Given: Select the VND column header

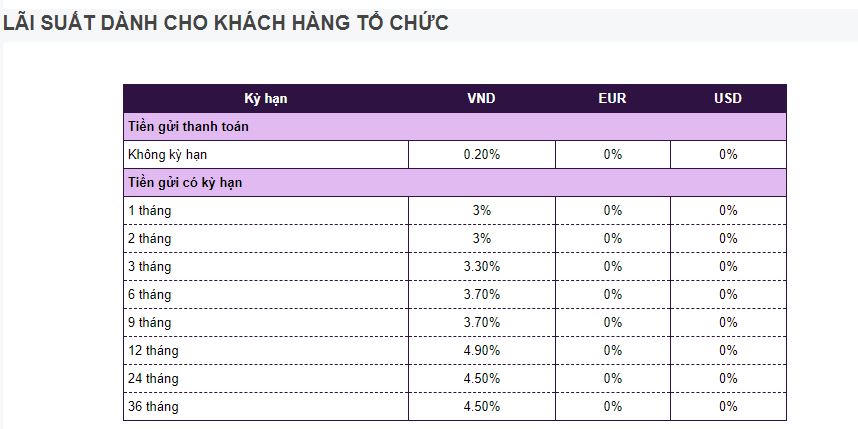Looking at the screenshot, I should coord(481,98).
